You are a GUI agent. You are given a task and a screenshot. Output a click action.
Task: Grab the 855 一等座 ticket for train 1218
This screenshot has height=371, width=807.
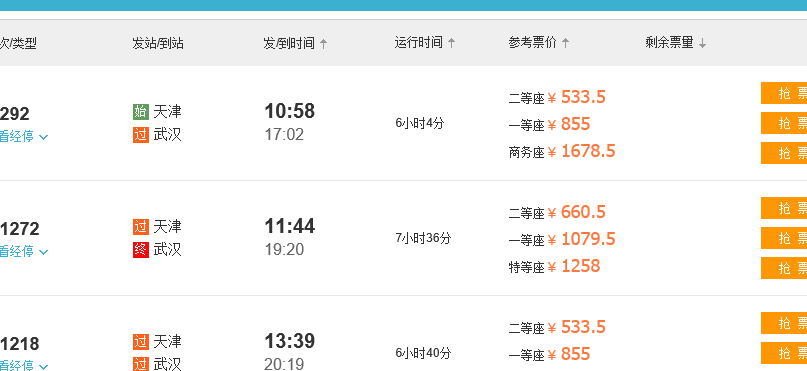(784, 353)
